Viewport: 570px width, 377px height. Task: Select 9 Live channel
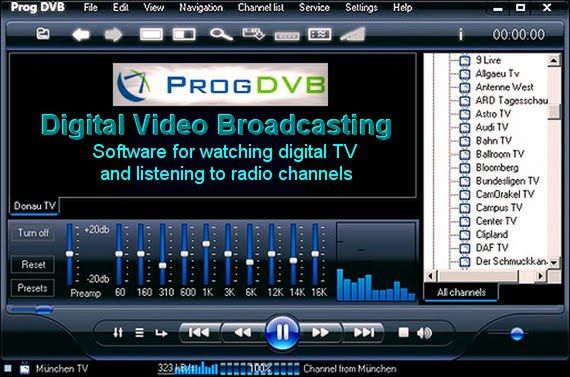(488, 60)
